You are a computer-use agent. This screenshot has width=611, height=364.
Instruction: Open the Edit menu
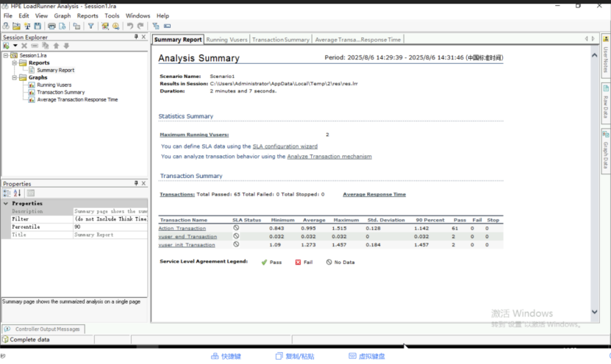pyautogui.click(x=24, y=15)
